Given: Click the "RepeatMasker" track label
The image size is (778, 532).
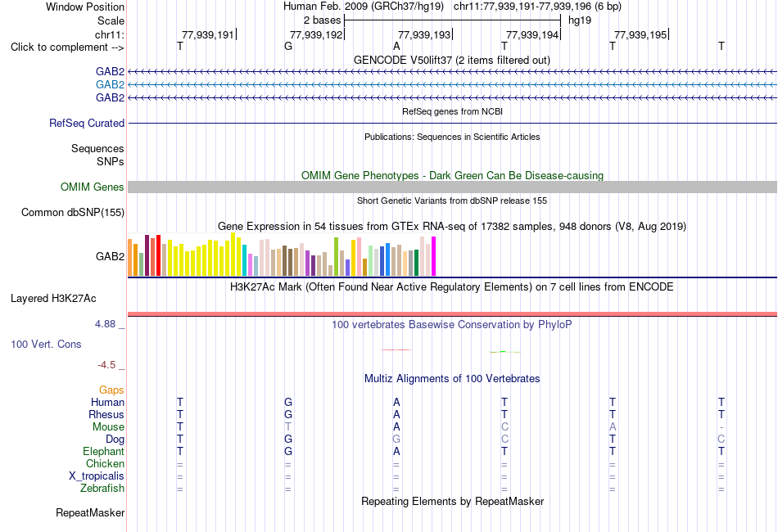Looking at the screenshot, I should point(90,512).
